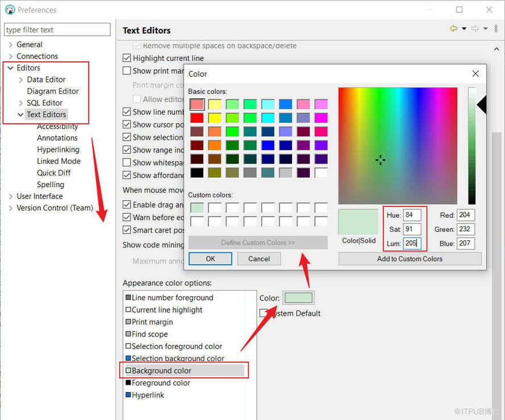The image size is (505, 420).
Task: Enable the Show print margin checkbox
Action: (x=127, y=70)
